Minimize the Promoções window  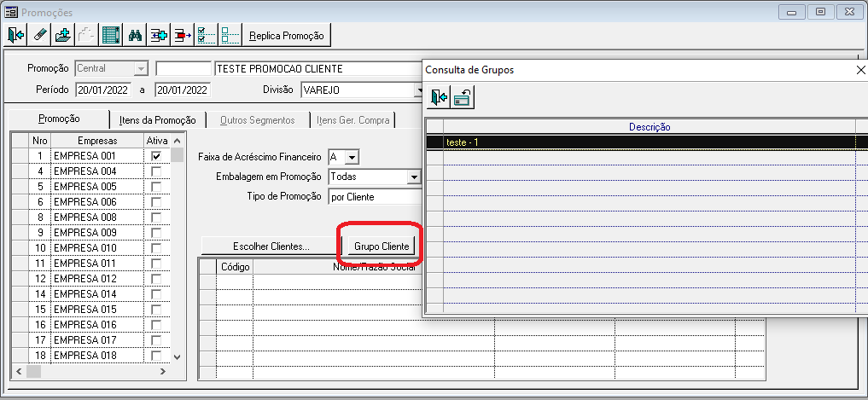coord(793,11)
